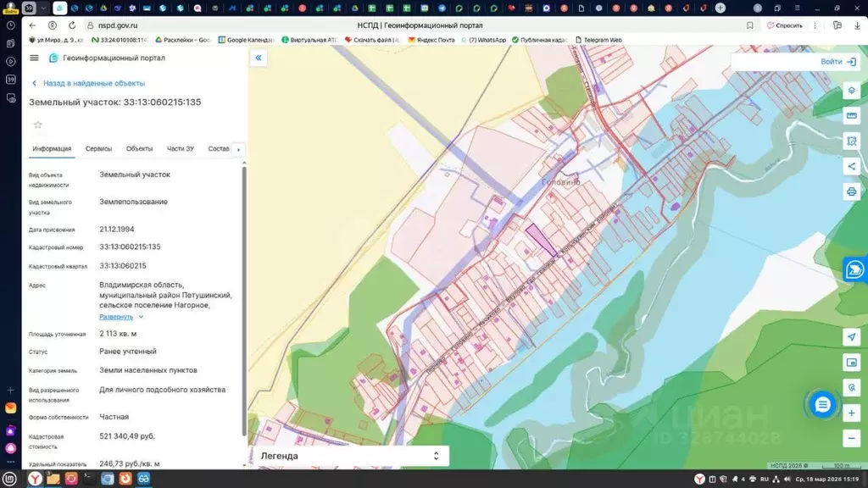Toggle the overview mini-map button
The image size is (868, 488).
852,363
